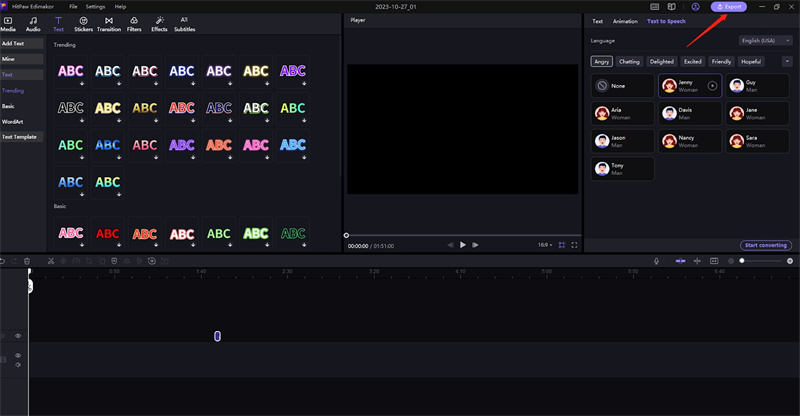The image size is (800, 416).
Task: Open the Filters panel
Action: (x=134, y=24)
